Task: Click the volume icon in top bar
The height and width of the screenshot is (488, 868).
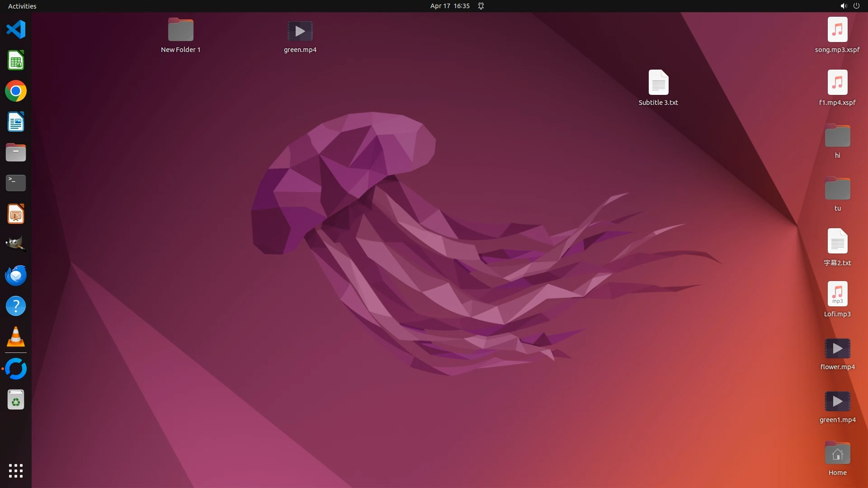Action: click(x=843, y=6)
